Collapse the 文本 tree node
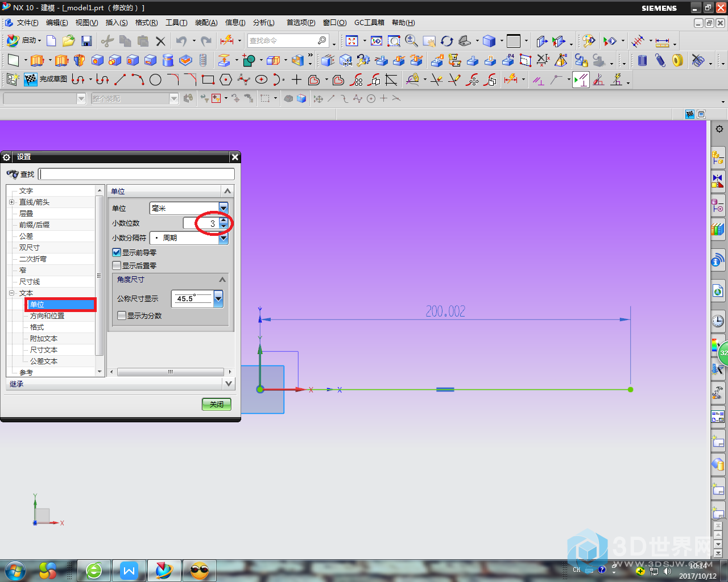Image resolution: width=728 pixels, height=582 pixels. point(11,293)
